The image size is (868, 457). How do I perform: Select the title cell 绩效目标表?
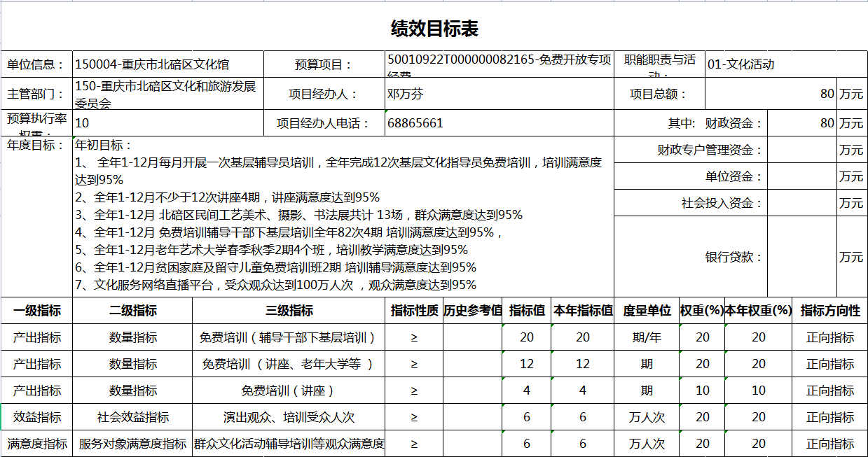434,29
